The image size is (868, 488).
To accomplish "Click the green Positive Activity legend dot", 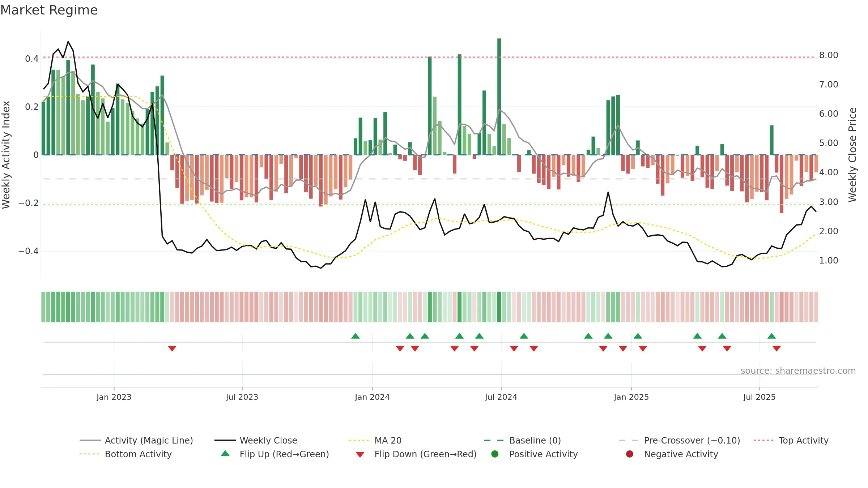I will click(495, 454).
